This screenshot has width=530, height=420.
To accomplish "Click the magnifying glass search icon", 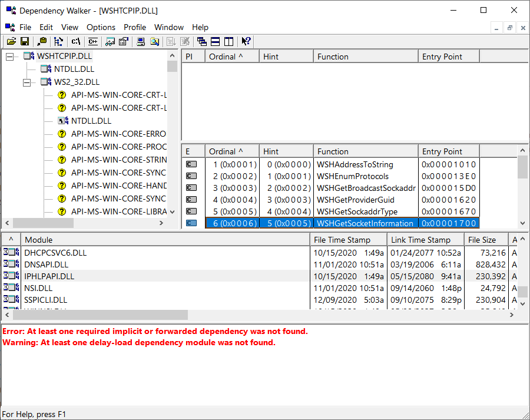I will (155, 41).
